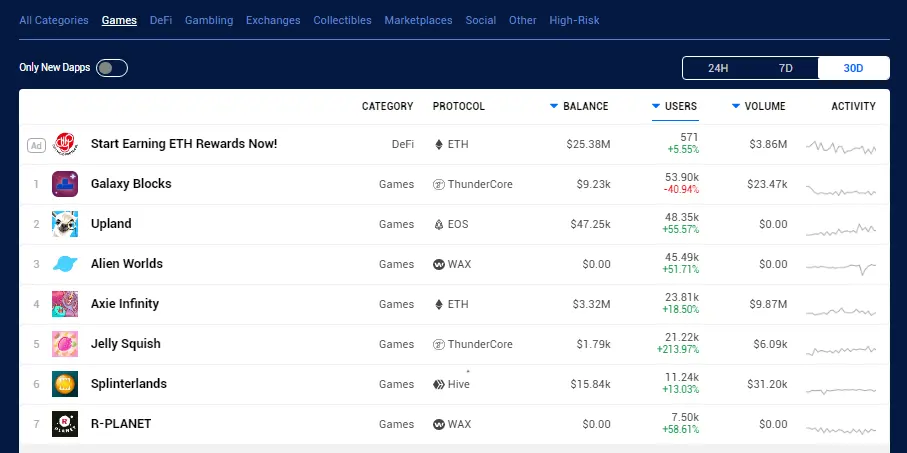907x453 pixels.
Task: Click the Axie Infinity app icon
Action: pyautogui.click(x=65, y=304)
